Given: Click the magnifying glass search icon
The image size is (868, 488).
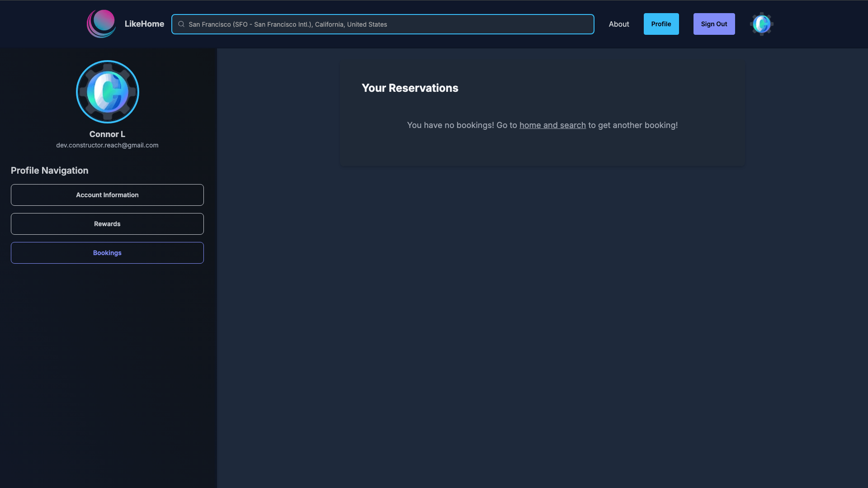Looking at the screenshot, I should point(181,24).
